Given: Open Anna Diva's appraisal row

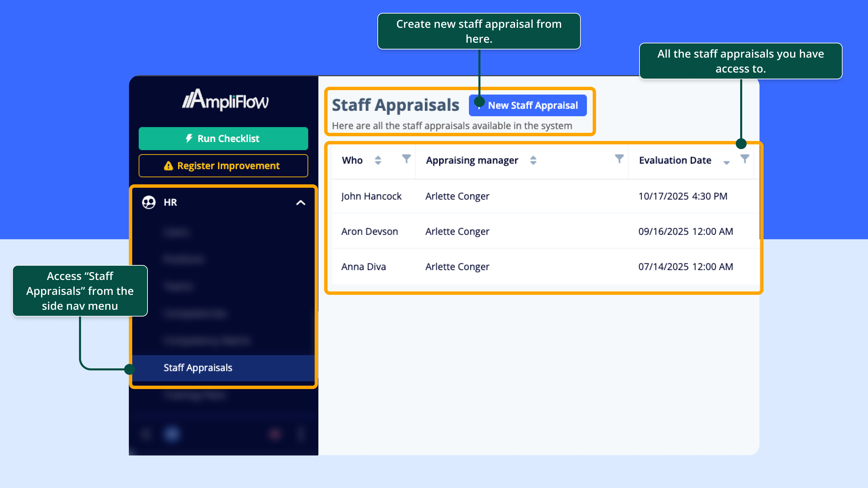Looking at the screenshot, I should coord(363,267).
